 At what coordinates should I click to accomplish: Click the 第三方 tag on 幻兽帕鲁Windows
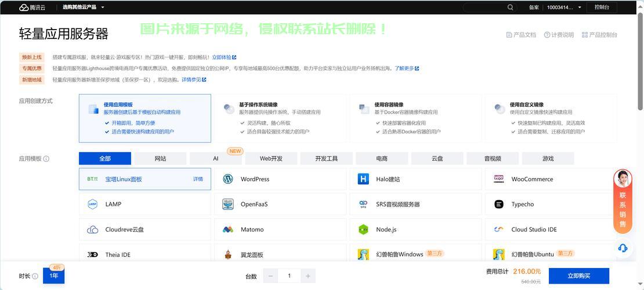click(435, 254)
